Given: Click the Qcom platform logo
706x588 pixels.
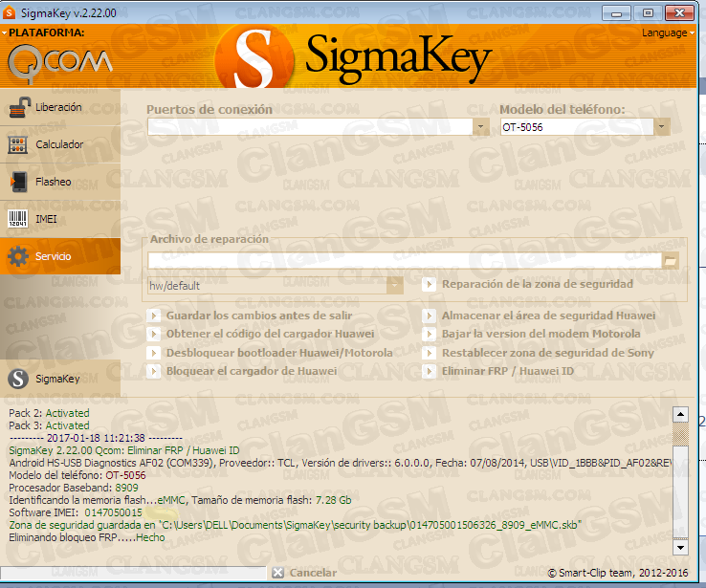Looking at the screenshot, I should [60, 63].
